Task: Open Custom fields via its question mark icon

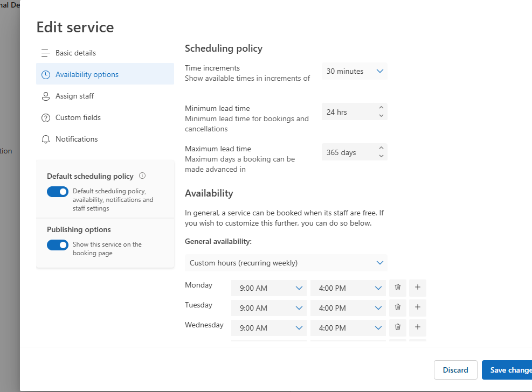Action: (x=46, y=117)
